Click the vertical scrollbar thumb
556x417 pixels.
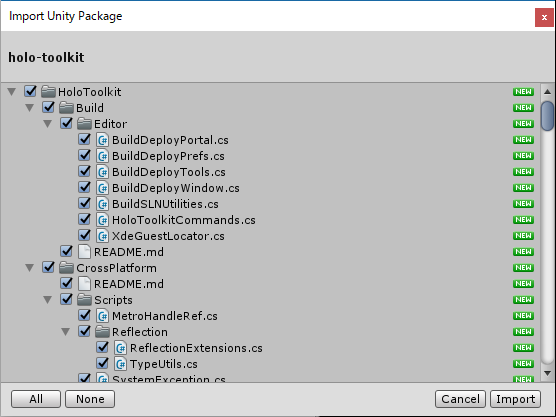(547, 116)
